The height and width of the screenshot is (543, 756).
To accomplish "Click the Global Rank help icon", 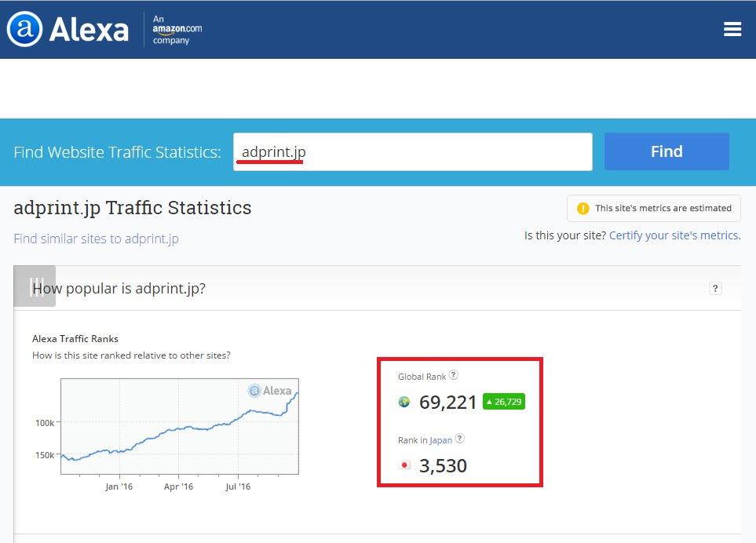I will 453,375.
